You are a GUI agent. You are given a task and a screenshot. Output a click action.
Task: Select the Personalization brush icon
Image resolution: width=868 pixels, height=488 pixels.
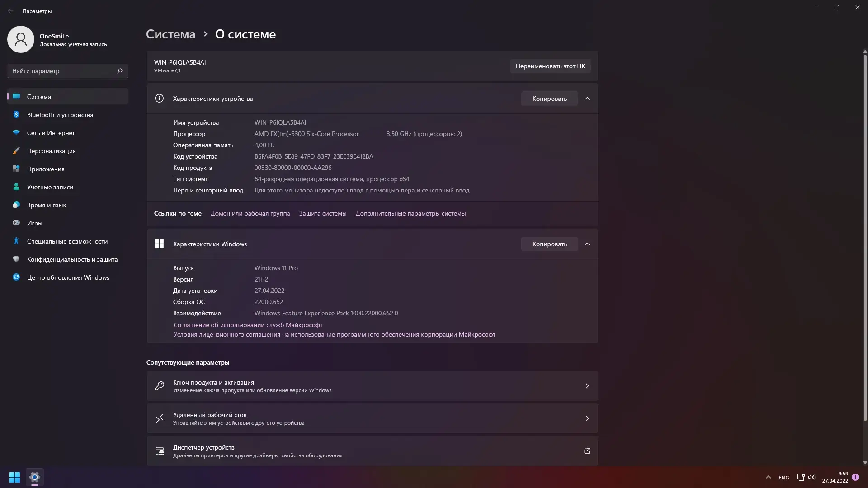(x=16, y=151)
